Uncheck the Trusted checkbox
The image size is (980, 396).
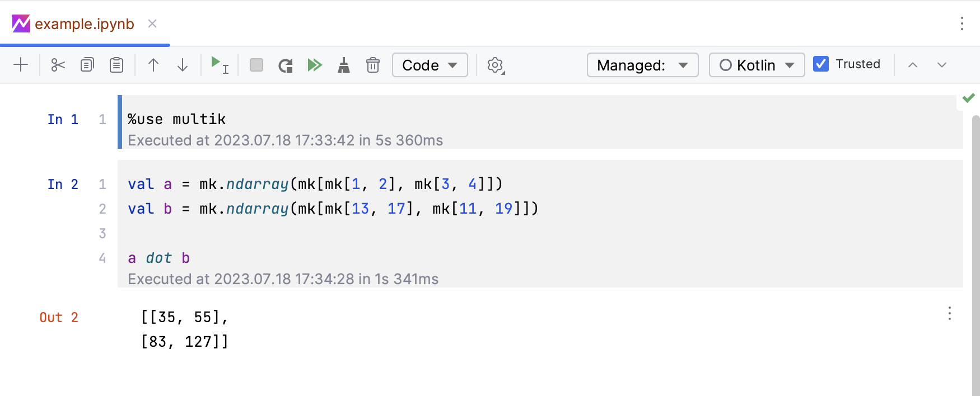(x=821, y=64)
